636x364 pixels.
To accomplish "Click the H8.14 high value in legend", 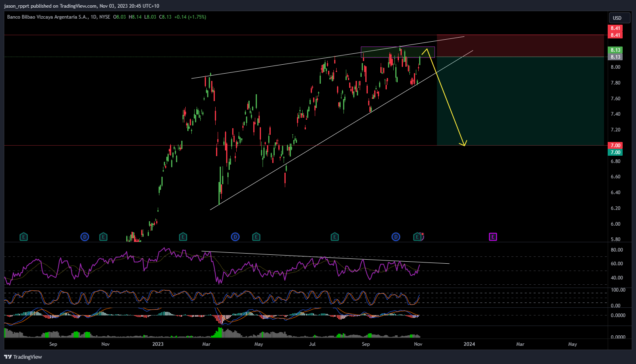I will click(135, 17).
